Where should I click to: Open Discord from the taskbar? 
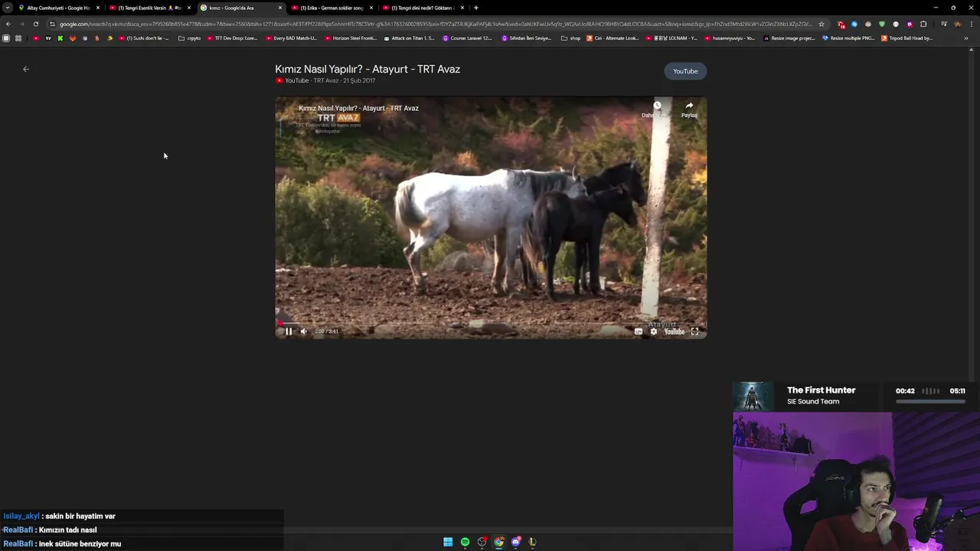(x=515, y=542)
